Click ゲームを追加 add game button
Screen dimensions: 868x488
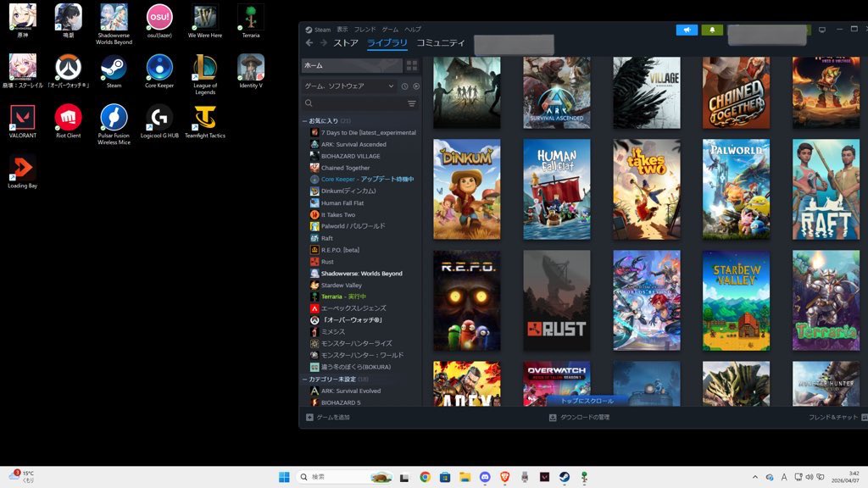pos(328,417)
